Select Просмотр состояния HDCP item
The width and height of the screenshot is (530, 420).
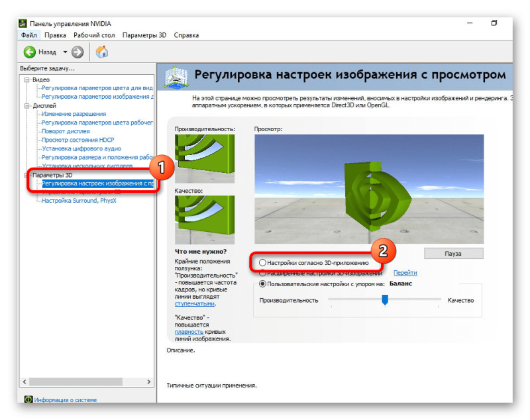78,140
